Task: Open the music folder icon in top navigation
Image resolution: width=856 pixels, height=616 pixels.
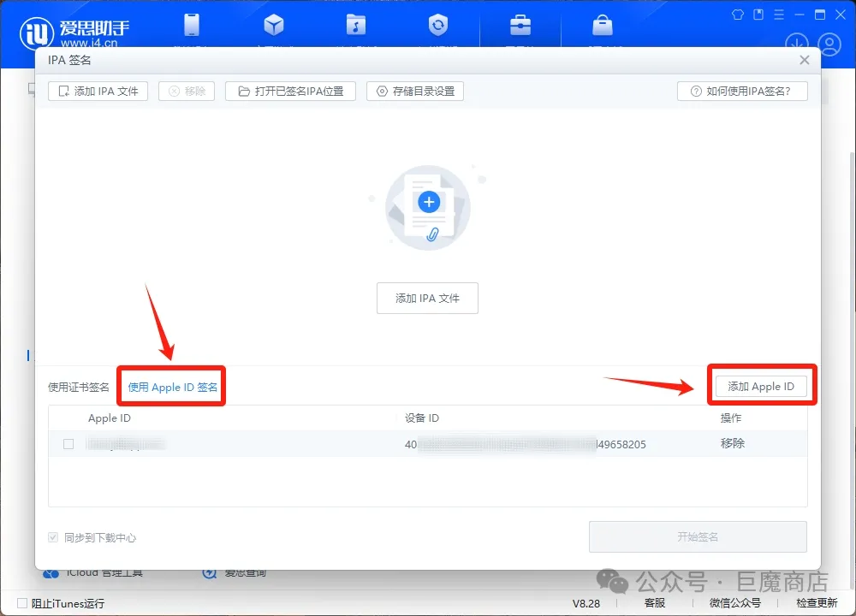Action: point(356,25)
